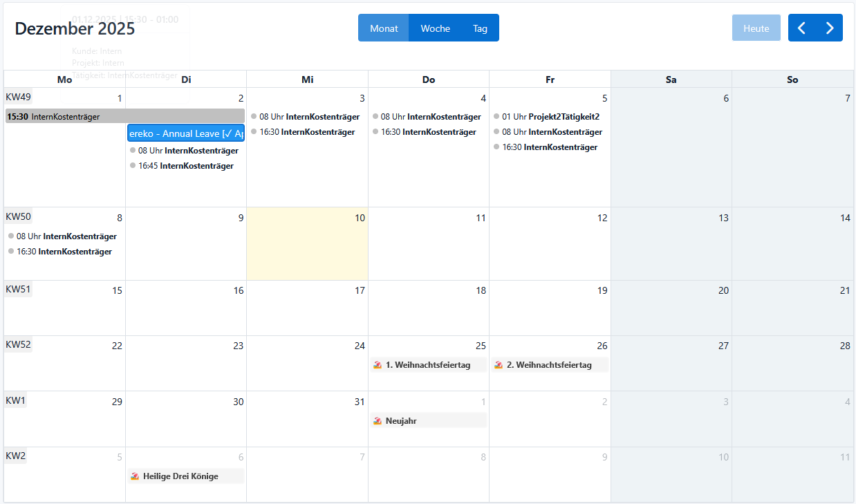Switch to Monat view

pos(384,28)
